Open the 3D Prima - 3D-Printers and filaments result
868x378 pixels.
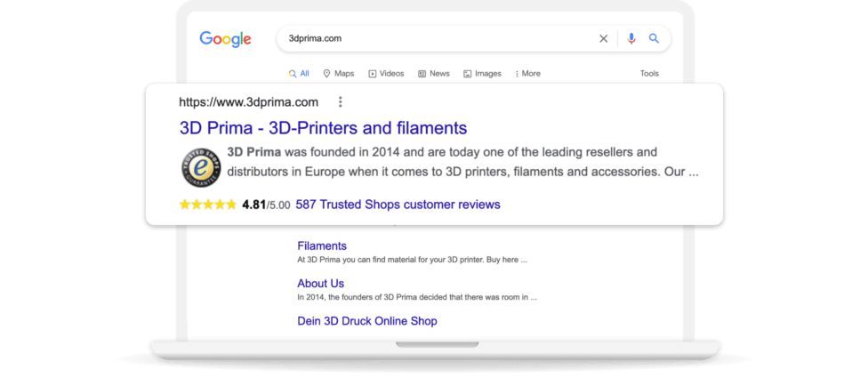(x=324, y=128)
